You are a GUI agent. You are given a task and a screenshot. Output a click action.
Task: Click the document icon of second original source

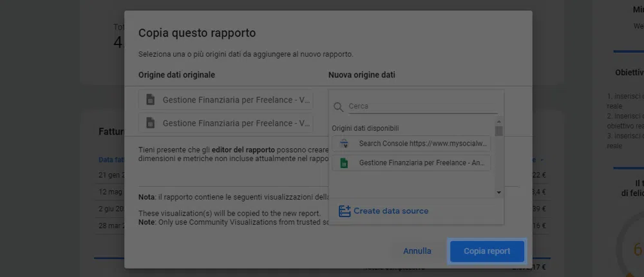click(x=151, y=123)
